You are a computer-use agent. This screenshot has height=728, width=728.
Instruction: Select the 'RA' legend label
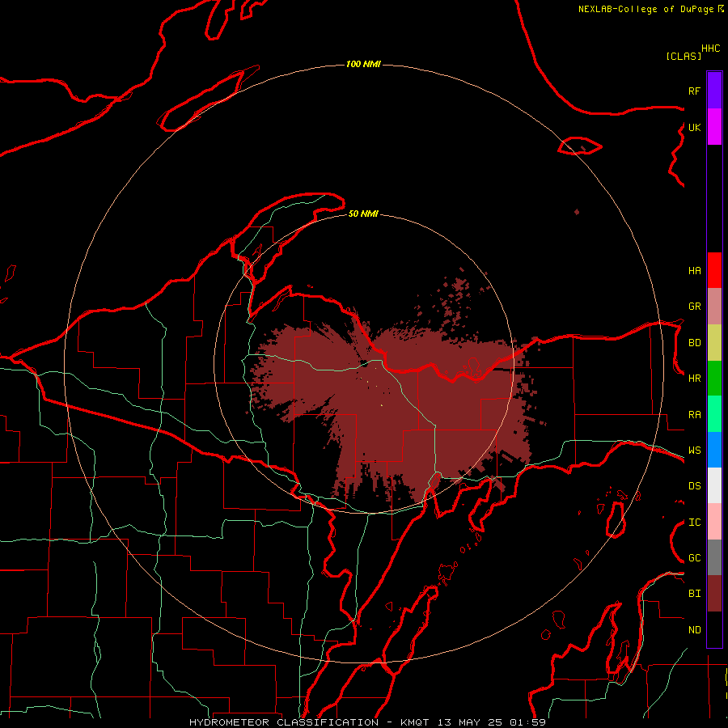coord(694,415)
